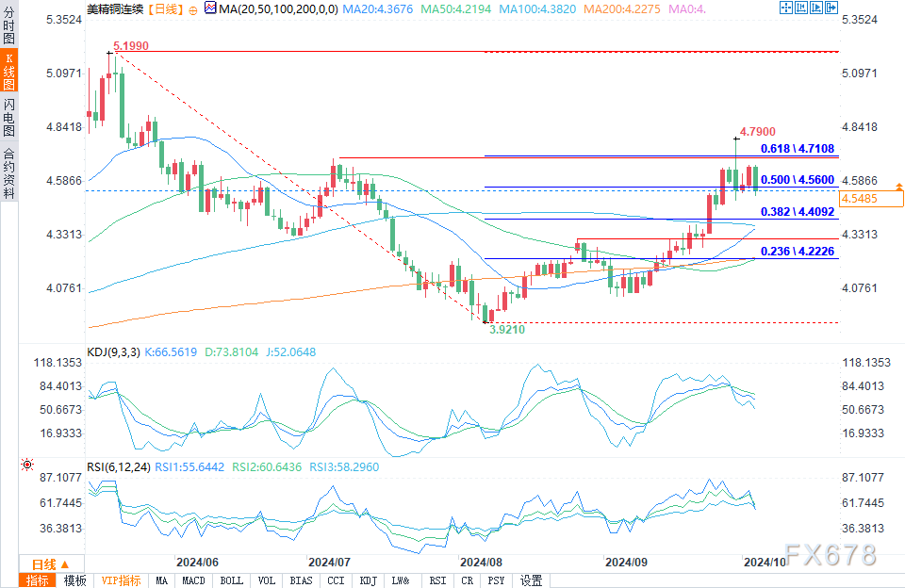Viewport: 905px width, 588px height.
Task: Click the 【日线】 period label in header
Action: pyautogui.click(x=165, y=9)
